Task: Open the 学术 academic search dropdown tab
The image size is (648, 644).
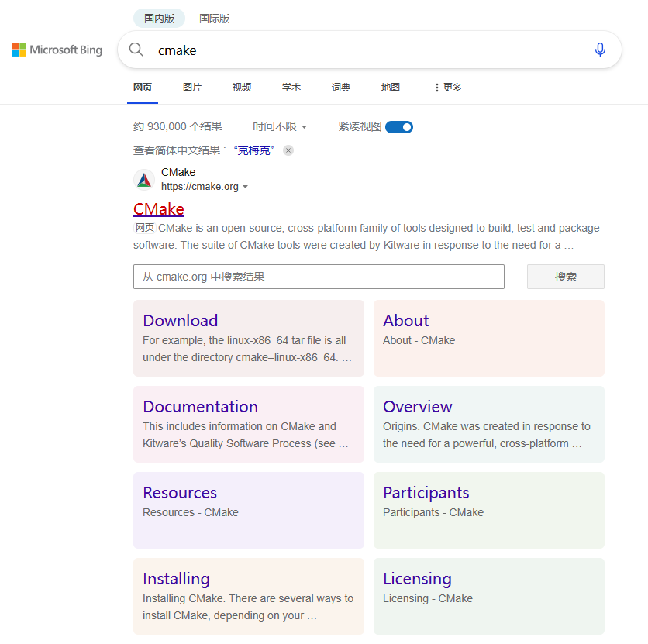Action: [291, 87]
